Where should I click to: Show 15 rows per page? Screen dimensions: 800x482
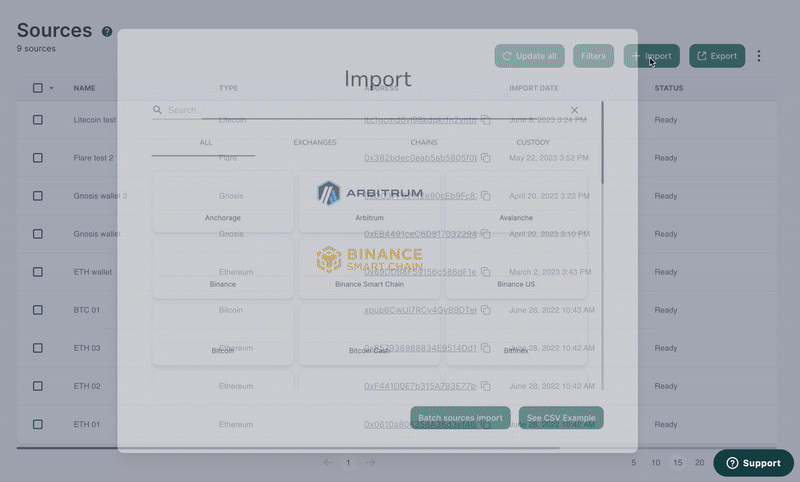pyautogui.click(x=678, y=463)
